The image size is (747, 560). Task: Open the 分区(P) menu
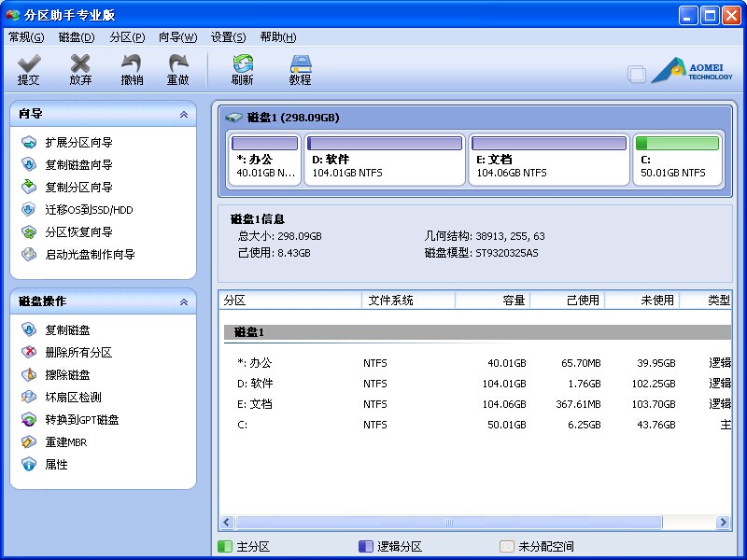click(127, 37)
